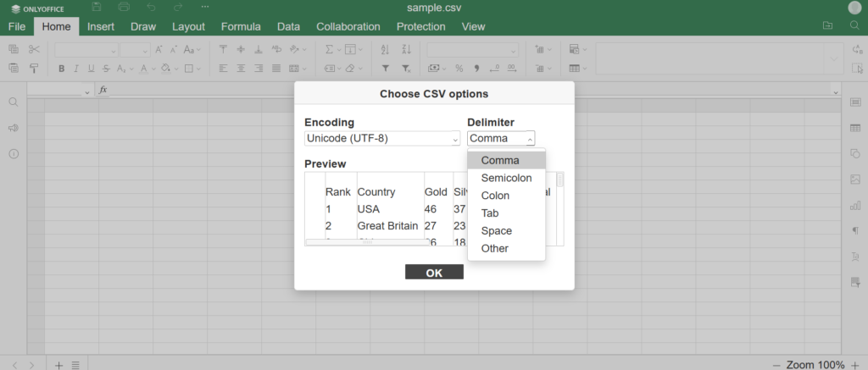Image resolution: width=868 pixels, height=370 pixels.
Task: Click the Italic formatting icon
Action: coord(75,69)
